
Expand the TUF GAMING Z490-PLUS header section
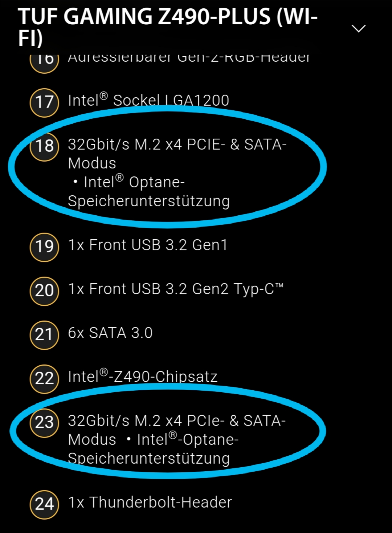point(359,29)
